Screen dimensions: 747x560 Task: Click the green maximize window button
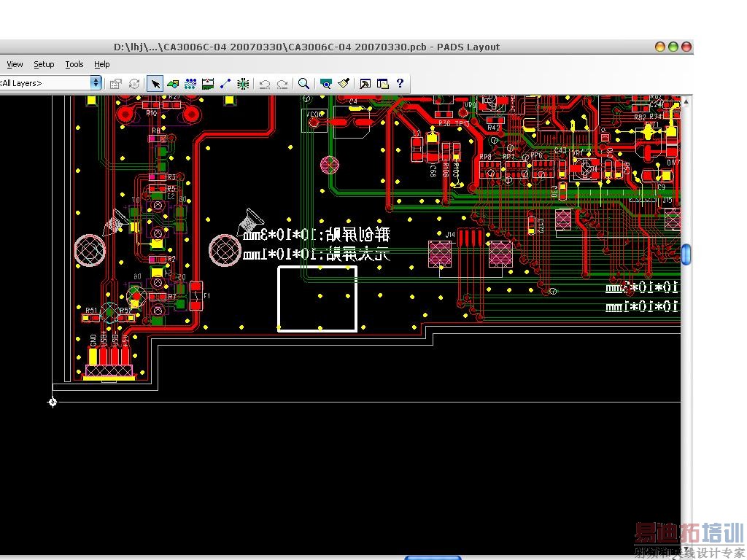click(x=673, y=47)
